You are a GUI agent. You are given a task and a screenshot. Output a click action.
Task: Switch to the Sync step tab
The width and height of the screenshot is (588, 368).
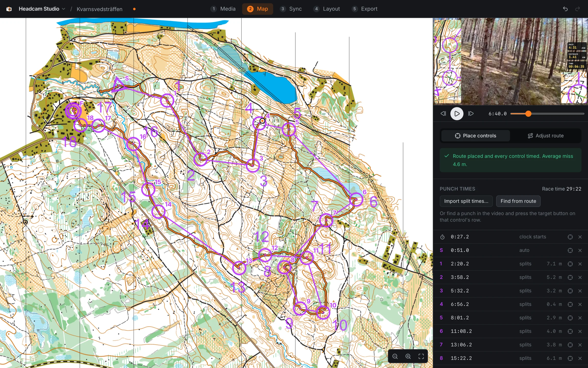click(291, 9)
